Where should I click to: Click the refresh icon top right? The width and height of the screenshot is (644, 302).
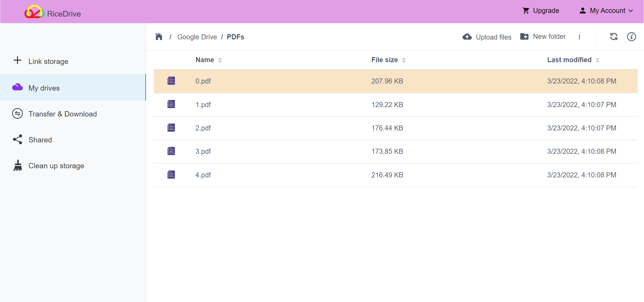[613, 37]
